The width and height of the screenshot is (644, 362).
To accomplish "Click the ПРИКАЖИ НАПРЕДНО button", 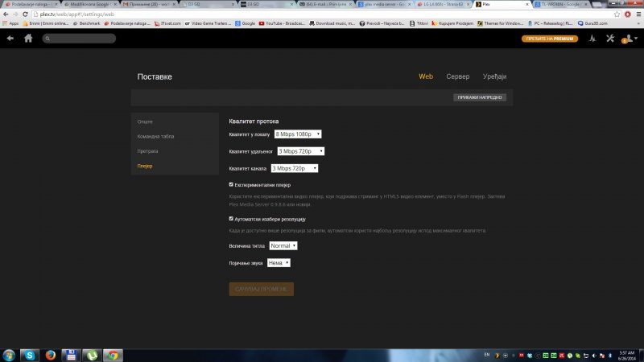I will pyautogui.click(x=480, y=97).
